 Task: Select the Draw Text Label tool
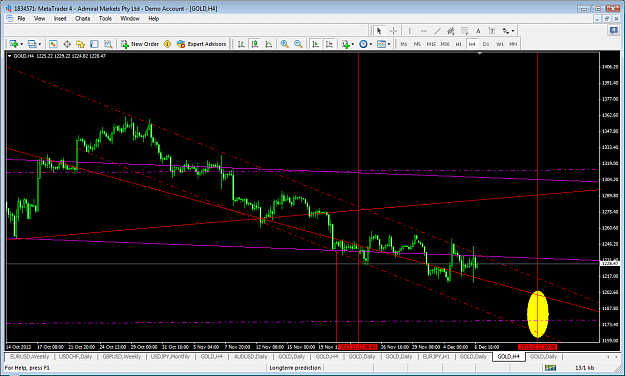(x=492, y=31)
